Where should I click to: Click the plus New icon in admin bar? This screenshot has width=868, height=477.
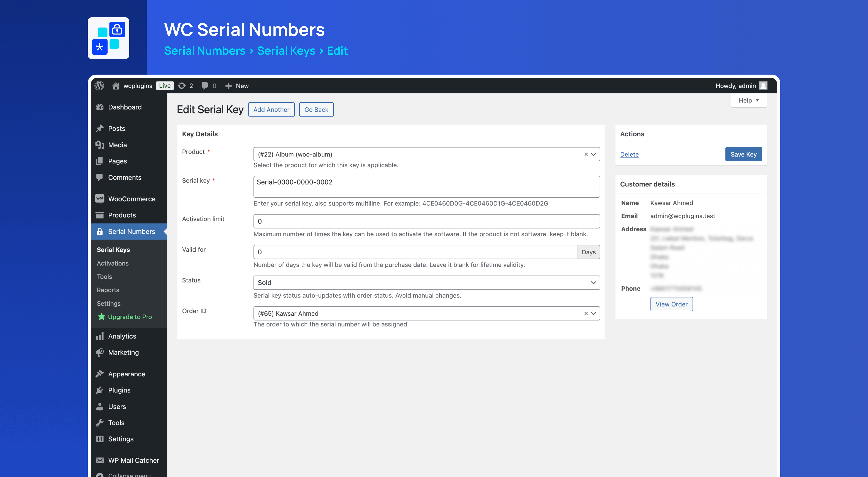[229, 85]
